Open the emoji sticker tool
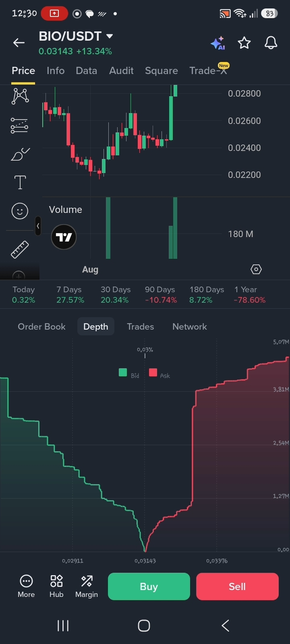 20,211
